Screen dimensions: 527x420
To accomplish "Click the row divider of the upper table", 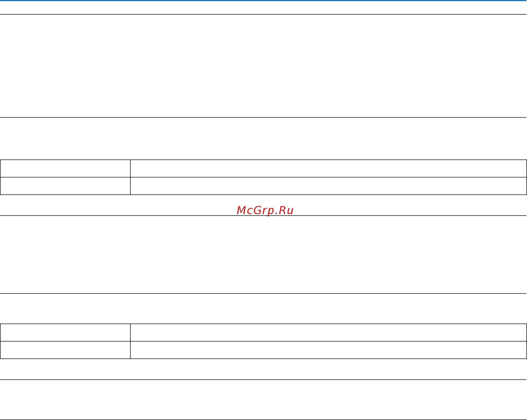I will coord(263,177).
